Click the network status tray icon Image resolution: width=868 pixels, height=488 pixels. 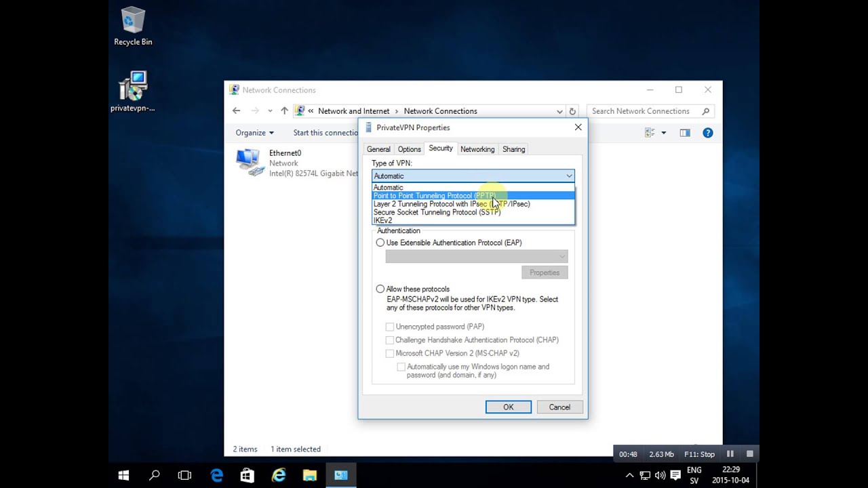click(x=645, y=476)
